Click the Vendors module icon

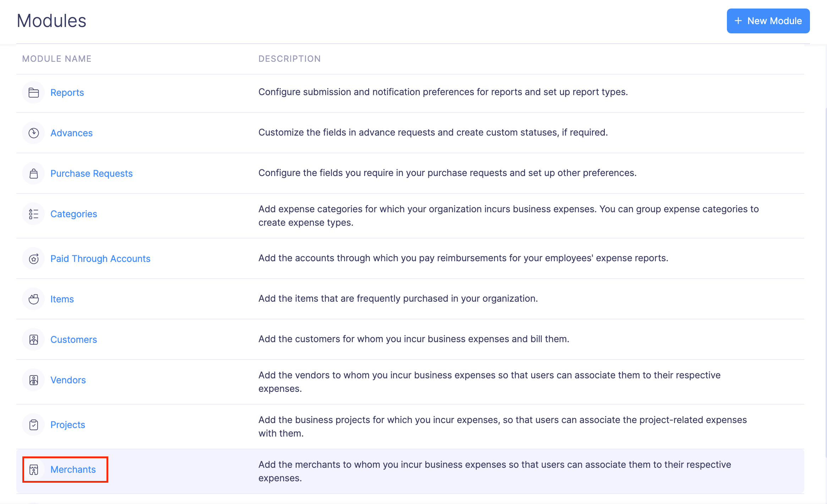pos(34,380)
